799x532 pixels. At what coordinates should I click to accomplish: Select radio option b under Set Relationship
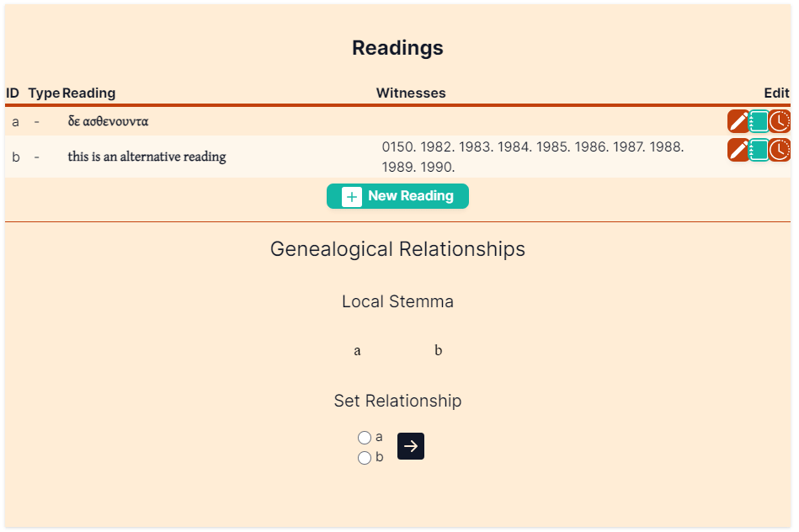(x=365, y=458)
